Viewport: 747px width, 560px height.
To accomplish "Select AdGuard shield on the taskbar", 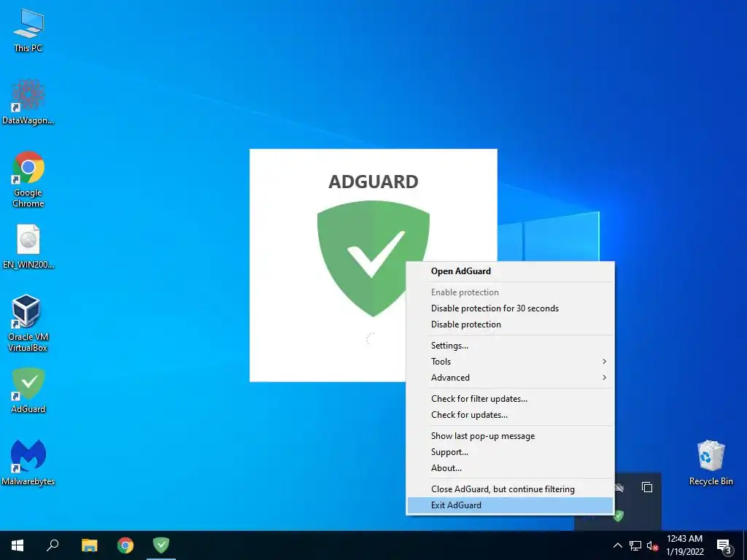I will [x=161, y=545].
